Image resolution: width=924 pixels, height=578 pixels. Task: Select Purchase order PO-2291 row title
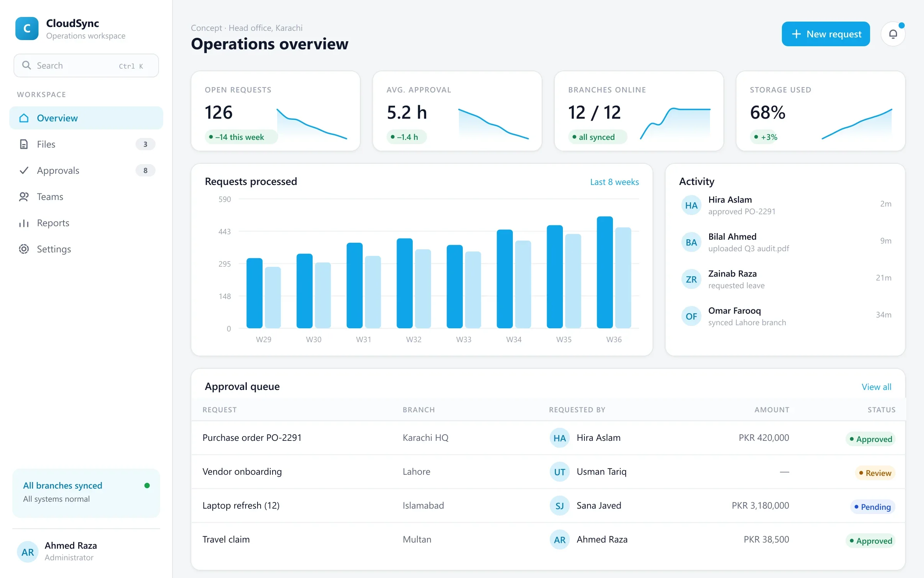click(252, 438)
